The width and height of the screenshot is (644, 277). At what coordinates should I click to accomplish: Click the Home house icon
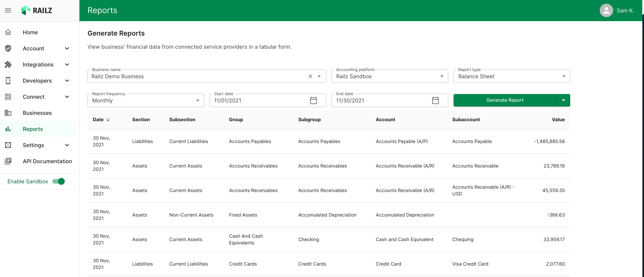point(8,32)
